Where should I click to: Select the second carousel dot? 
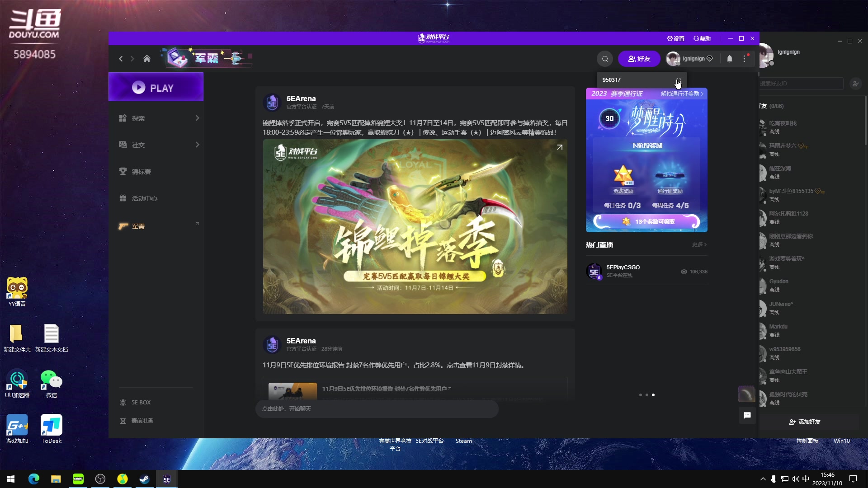click(647, 395)
